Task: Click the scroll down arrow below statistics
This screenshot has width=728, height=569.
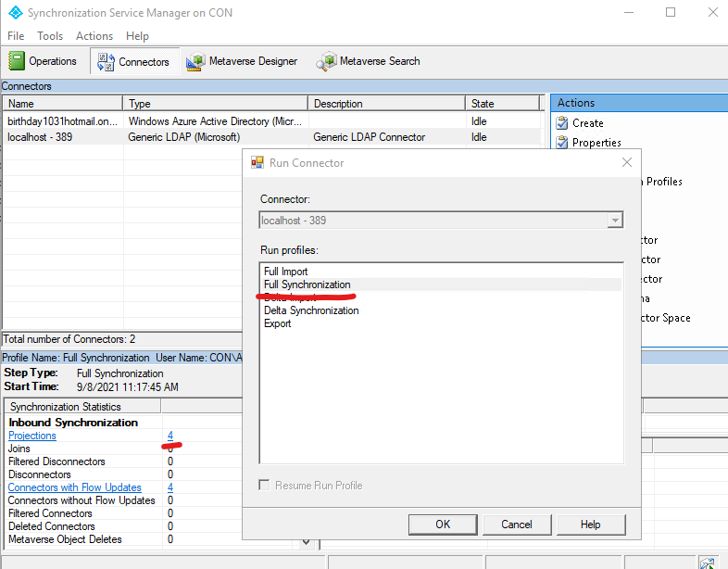Action: tap(306, 541)
